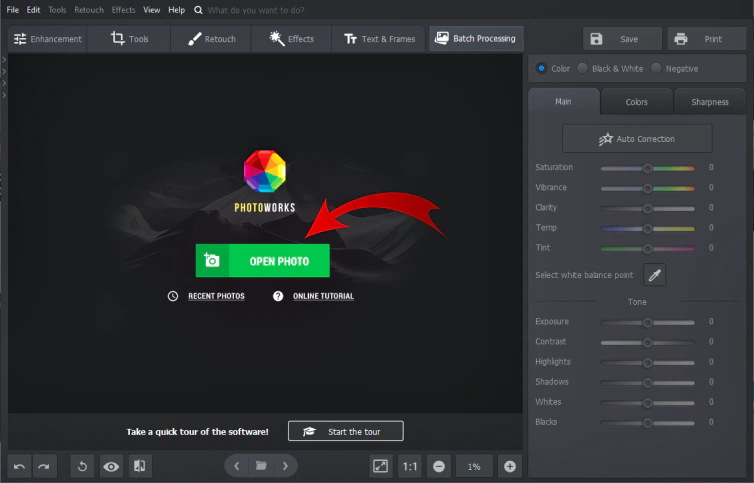The width and height of the screenshot is (754, 483).
Task: Toggle the eye preview original icon
Action: coord(111,466)
